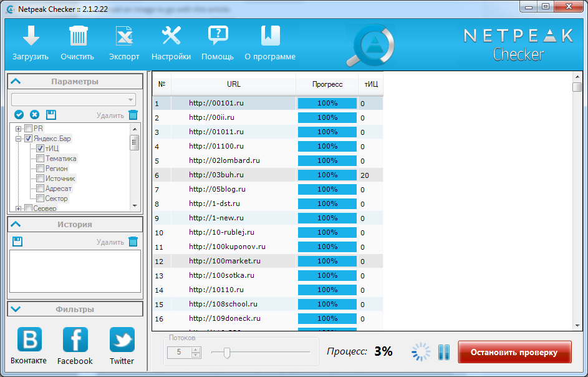This screenshot has width=588, height=377.
Task: Expand the Фильтры panel
Action: pos(75,309)
